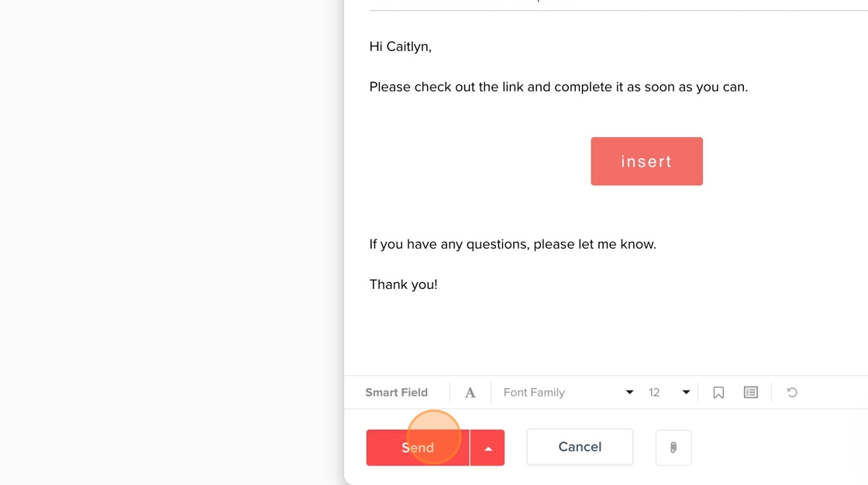868x485 pixels.
Task: Click the 'If you have any questions' line
Action: (512, 244)
